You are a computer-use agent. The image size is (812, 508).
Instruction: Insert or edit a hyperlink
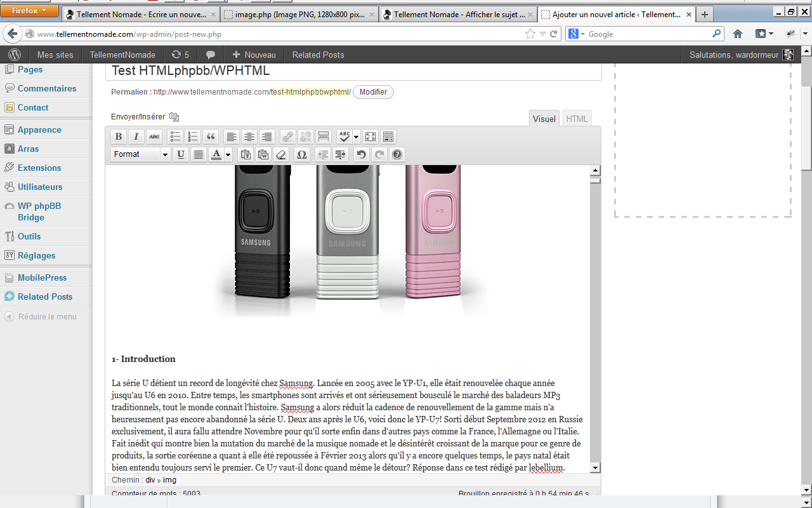(x=288, y=137)
